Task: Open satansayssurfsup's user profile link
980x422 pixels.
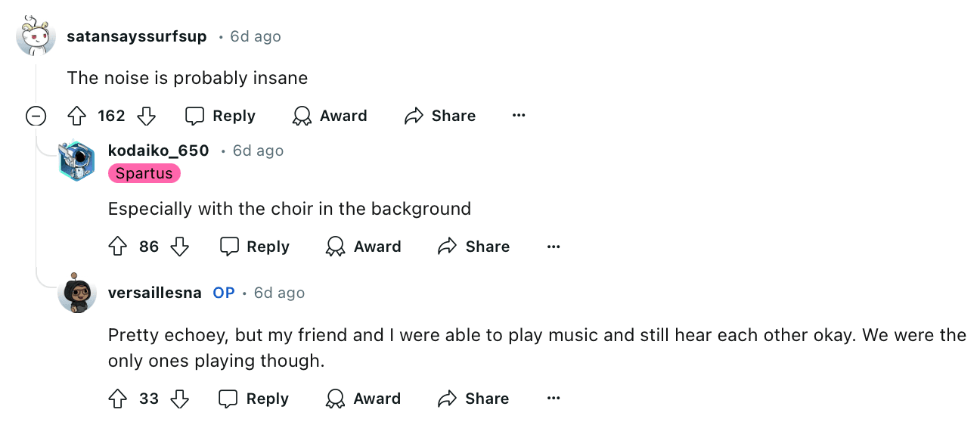Action: [136, 36]
